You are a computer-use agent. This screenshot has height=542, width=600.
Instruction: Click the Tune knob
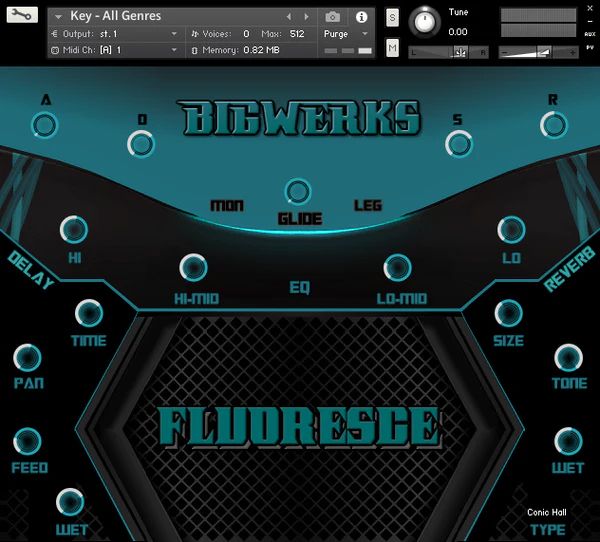pyautogui.click(x=427, y=20)
